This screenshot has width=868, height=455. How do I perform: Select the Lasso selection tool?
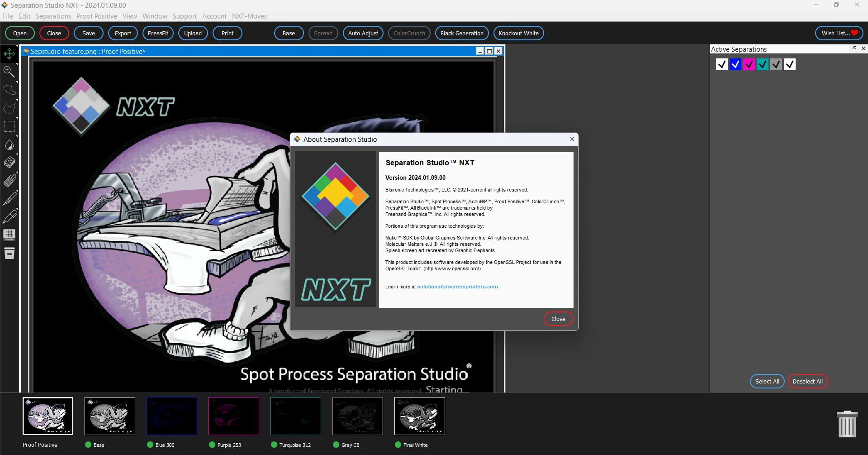[x=9, y=90]
